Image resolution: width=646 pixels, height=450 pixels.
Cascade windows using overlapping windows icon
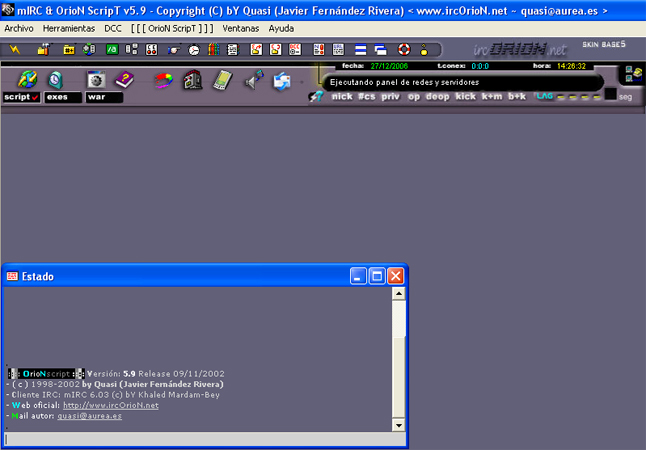381,50
